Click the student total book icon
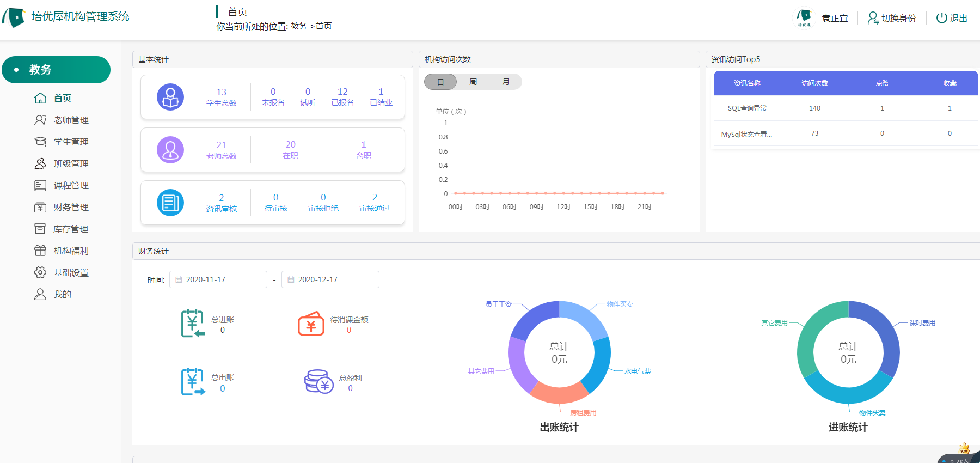This screenshot has width=980, height=463. click(x=170, y=97)
